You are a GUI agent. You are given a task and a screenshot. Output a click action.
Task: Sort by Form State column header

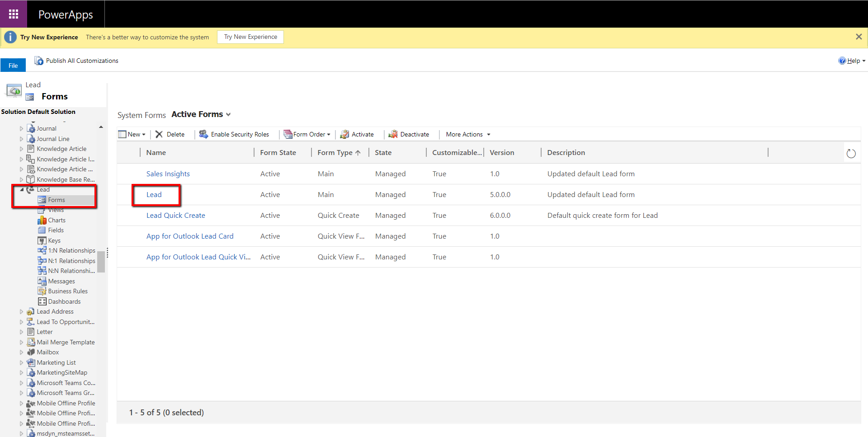click(283, 153)
